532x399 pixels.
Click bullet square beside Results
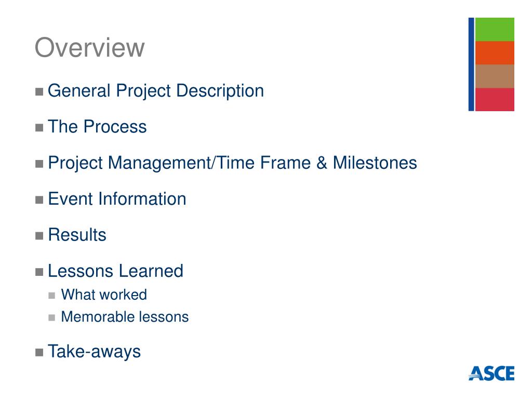pyautogui.click(x=39, y=236)
